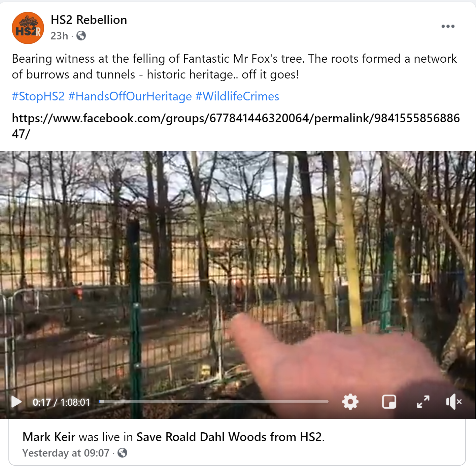Enable picture-in-picture mode for the video
This screenshot has width=476, height=467.
(x=389, y=402)
